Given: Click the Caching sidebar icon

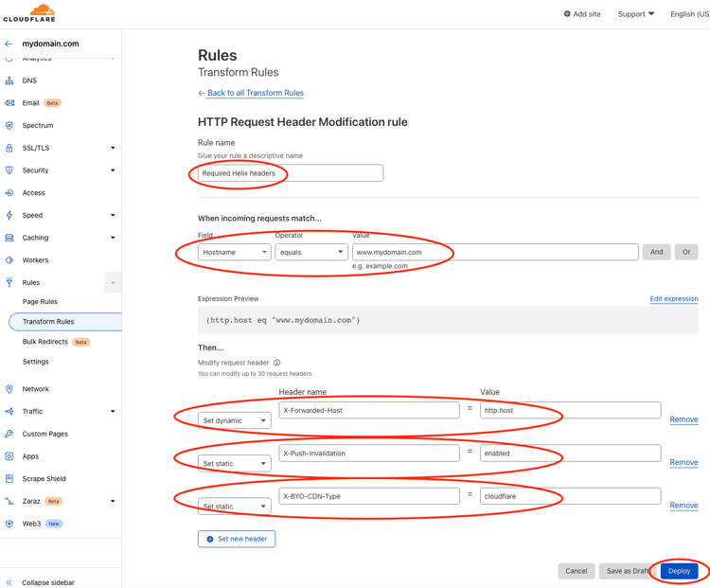Looking at the screenshot, I should [9, 238].
